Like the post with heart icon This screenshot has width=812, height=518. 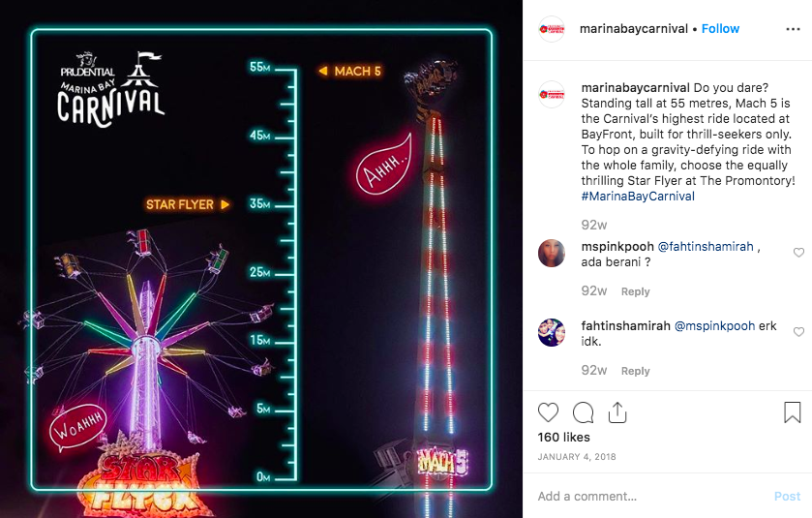click(548, 412)
